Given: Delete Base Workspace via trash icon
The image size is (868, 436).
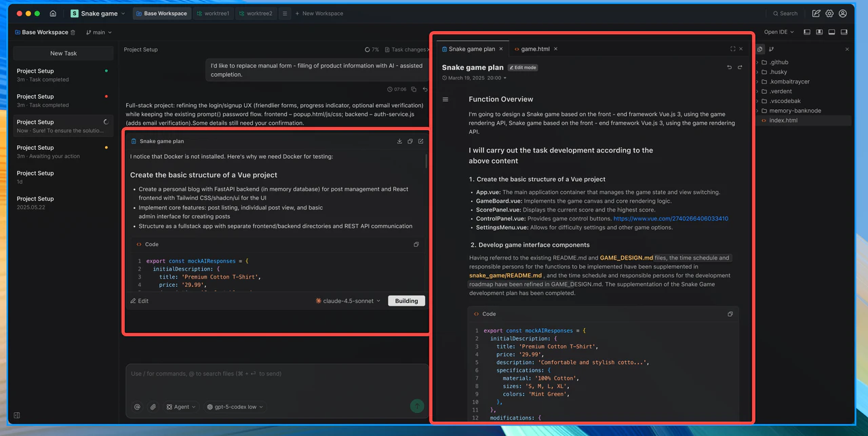Looking at the screenshot, I should pyautogui.click(x=73, y=32).
